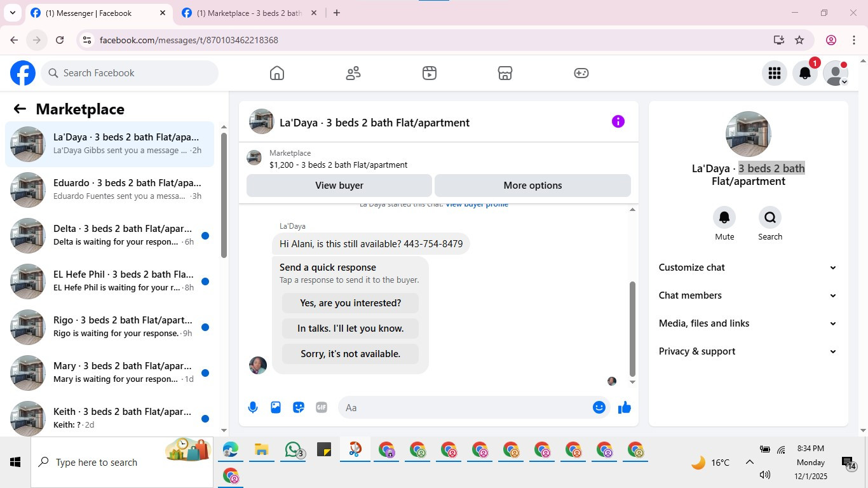Image resolution: width=868 pixels, height=488 pixels.
Task: Open the Delta conversation in the list
Action: tap(110, 236)
